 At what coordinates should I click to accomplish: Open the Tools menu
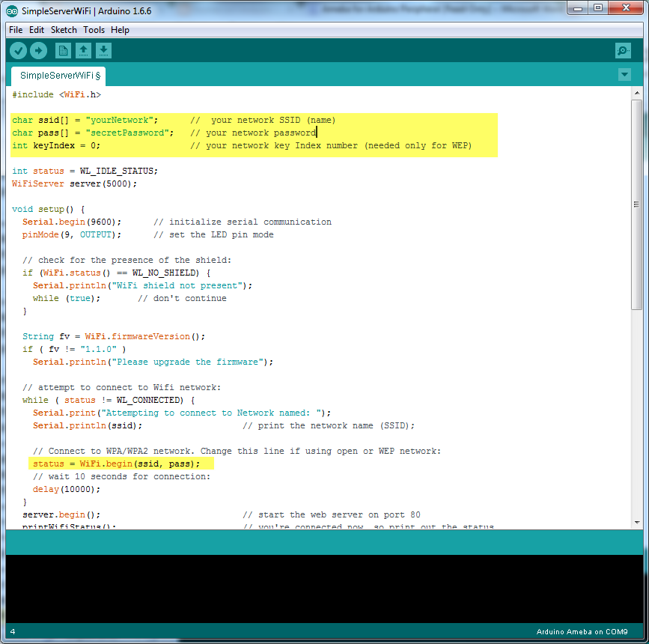point(94,30)
